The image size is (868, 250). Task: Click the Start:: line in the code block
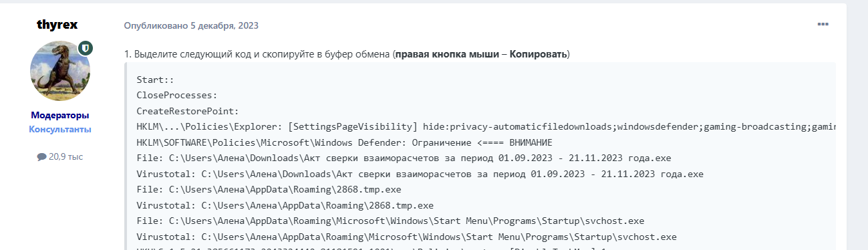(x=155, y=80)
